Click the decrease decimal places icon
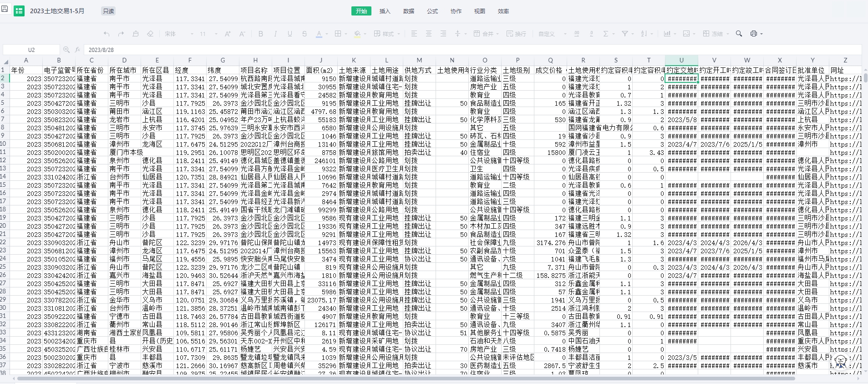 (591, 34)
